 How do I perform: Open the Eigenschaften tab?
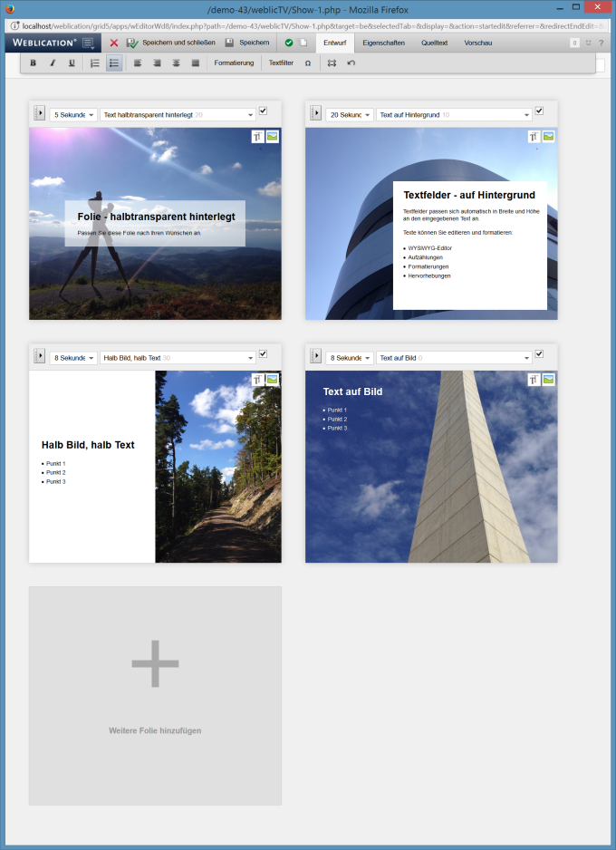[383, 43]
